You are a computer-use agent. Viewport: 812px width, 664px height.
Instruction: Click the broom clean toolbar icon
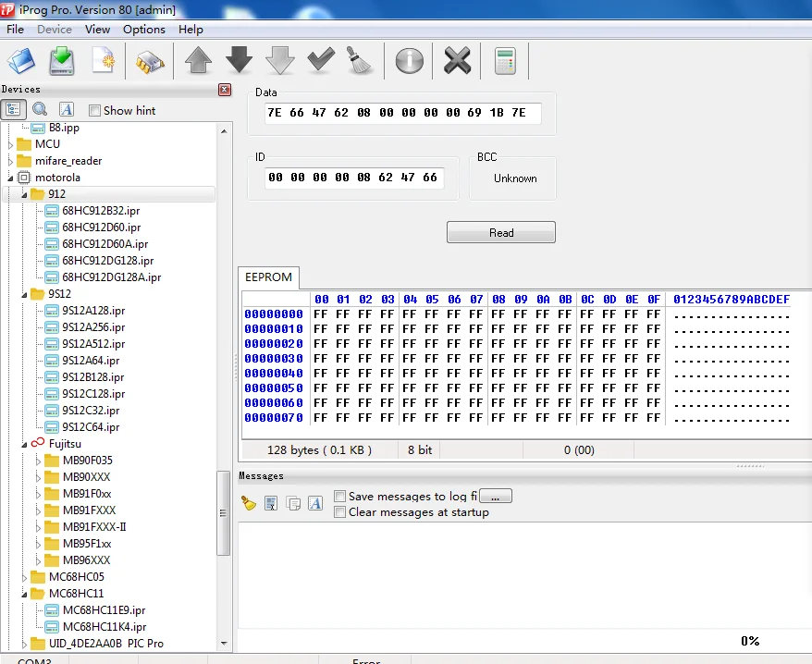click(360, 61)
